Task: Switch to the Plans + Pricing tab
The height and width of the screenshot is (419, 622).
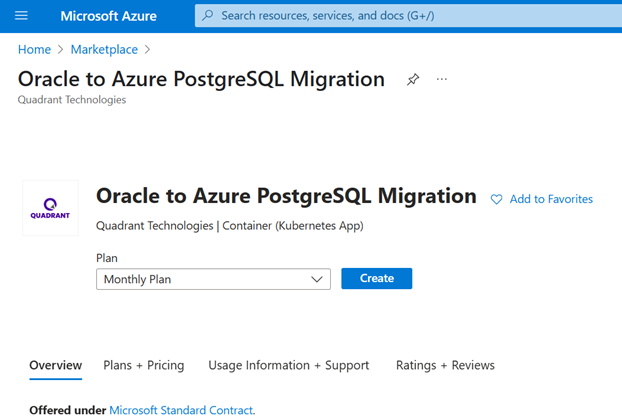Action: pos(144,366)
